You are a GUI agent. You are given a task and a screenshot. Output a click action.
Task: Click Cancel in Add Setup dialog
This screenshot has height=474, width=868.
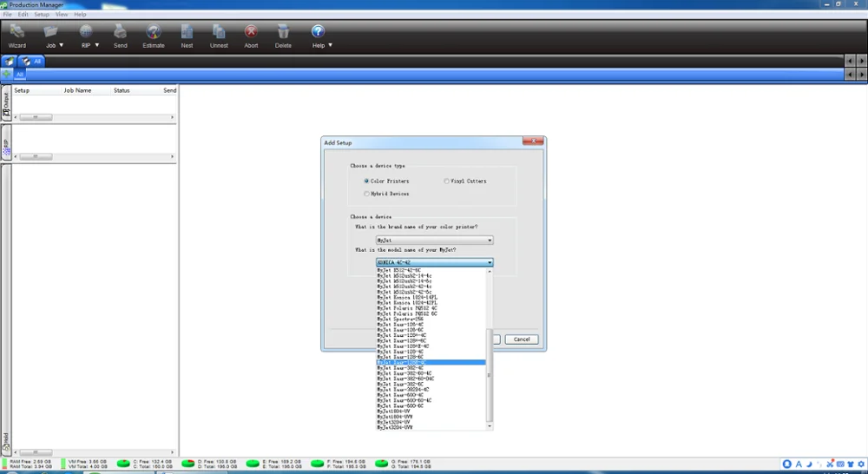522,339
